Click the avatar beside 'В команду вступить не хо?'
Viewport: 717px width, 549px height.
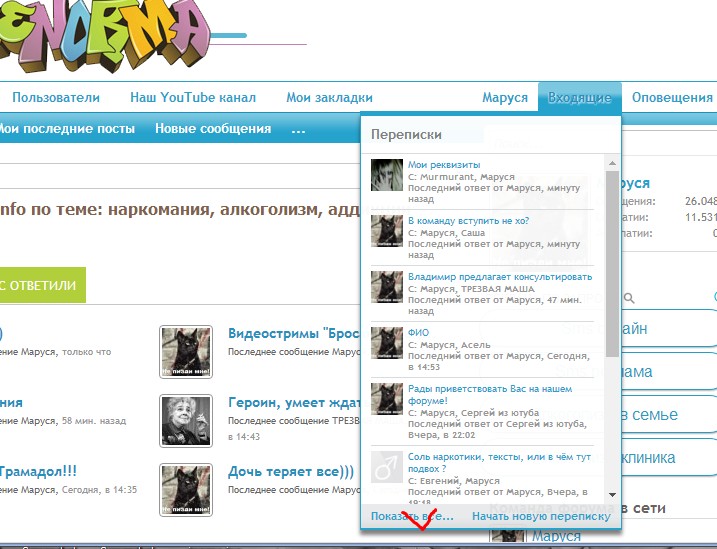[x=386, y=231]
